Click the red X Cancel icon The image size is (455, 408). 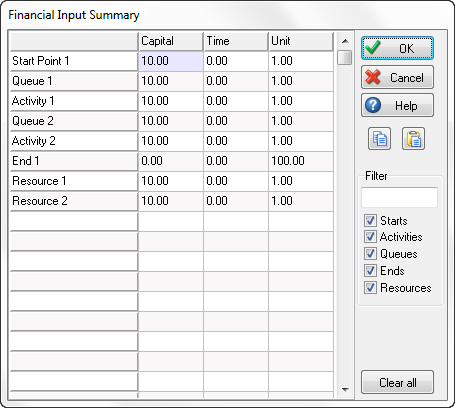373,77
